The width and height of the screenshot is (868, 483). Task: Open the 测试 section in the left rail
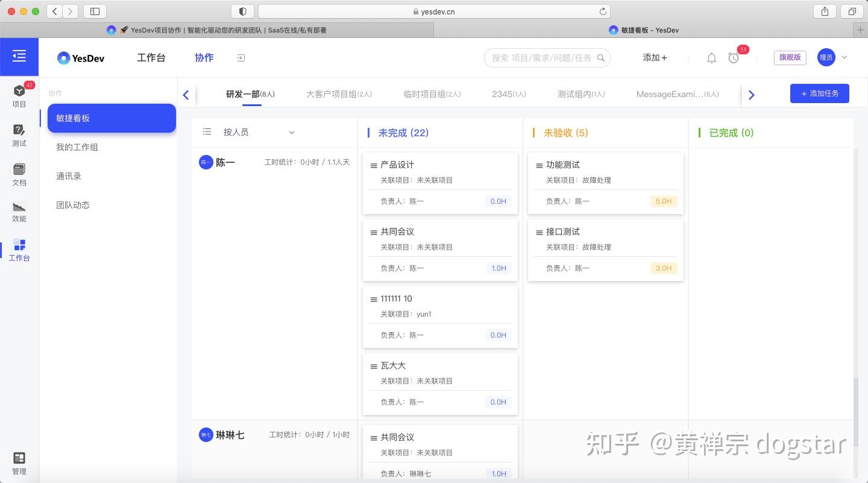[x=19, y=136]
